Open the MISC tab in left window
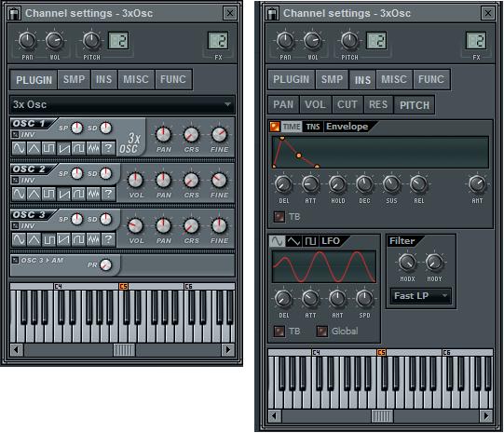 pos(136,79)
